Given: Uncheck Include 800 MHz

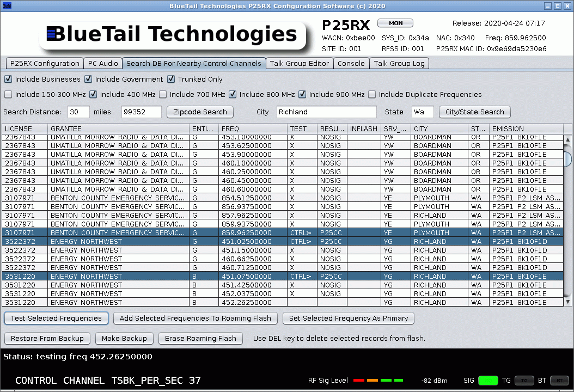Looking at the screenshot, I should [233, 94].
